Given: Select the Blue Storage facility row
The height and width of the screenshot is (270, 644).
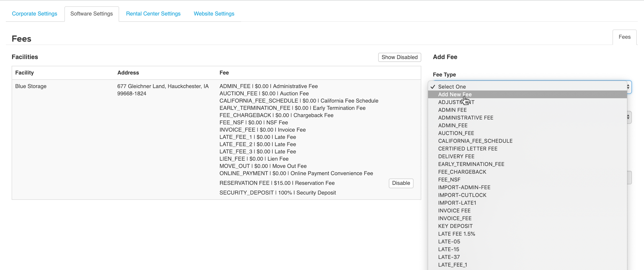Looking at the screenshot, I should coord(31,86).
